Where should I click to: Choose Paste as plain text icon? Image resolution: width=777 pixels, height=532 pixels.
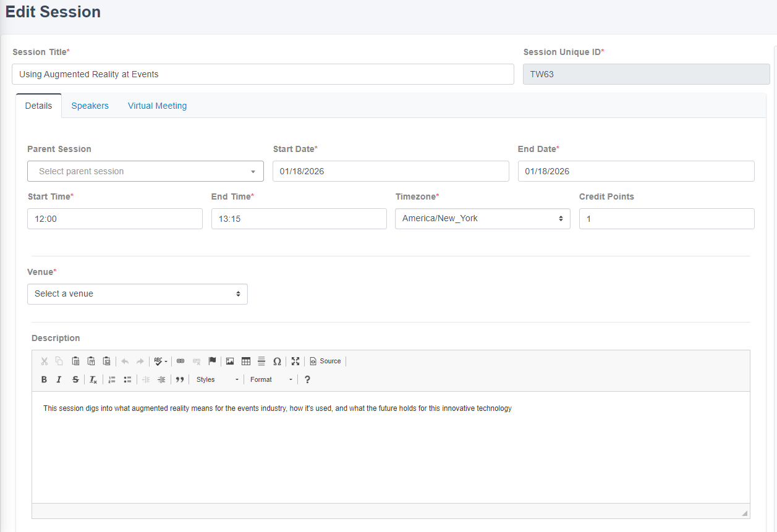tap(91, 361)
